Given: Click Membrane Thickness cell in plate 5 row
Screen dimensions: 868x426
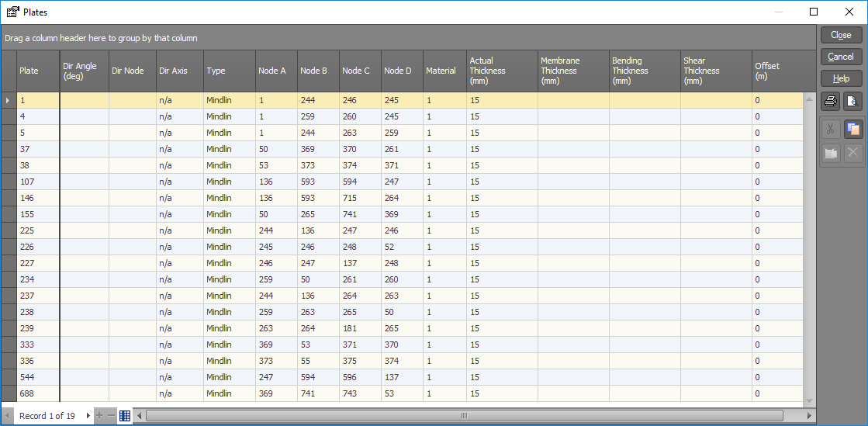Looking at the screenshot, I should pos(573,133).
